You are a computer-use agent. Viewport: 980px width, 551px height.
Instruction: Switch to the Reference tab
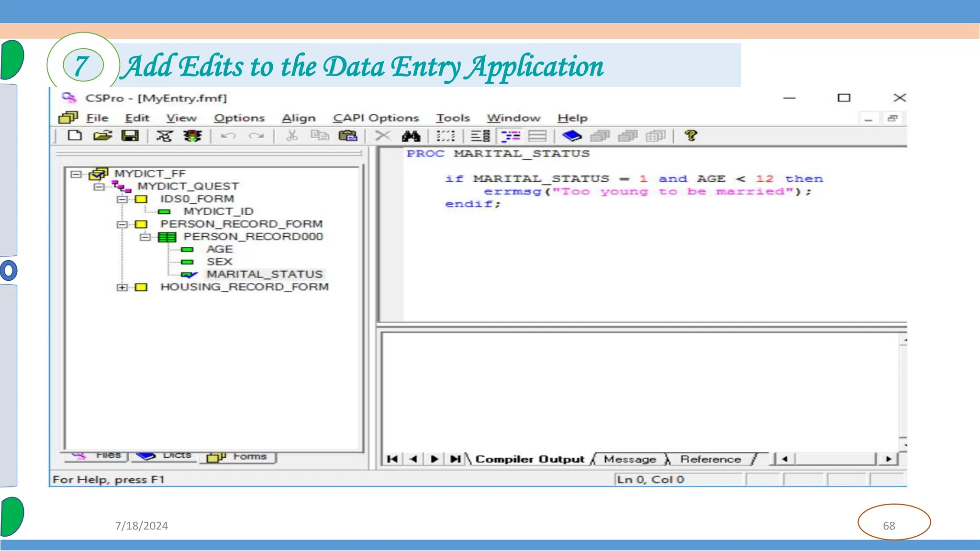pos(711,459)
